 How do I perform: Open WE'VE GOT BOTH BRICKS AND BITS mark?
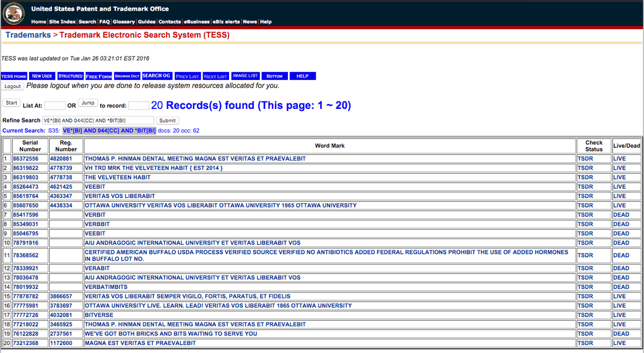(x=171, y=334)
